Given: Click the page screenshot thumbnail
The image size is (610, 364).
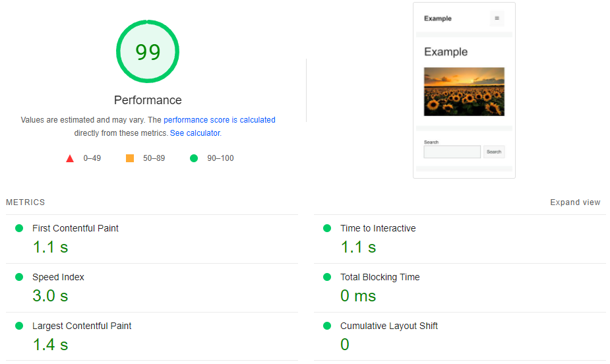Looking at the screenshot, I should (464, 90).
